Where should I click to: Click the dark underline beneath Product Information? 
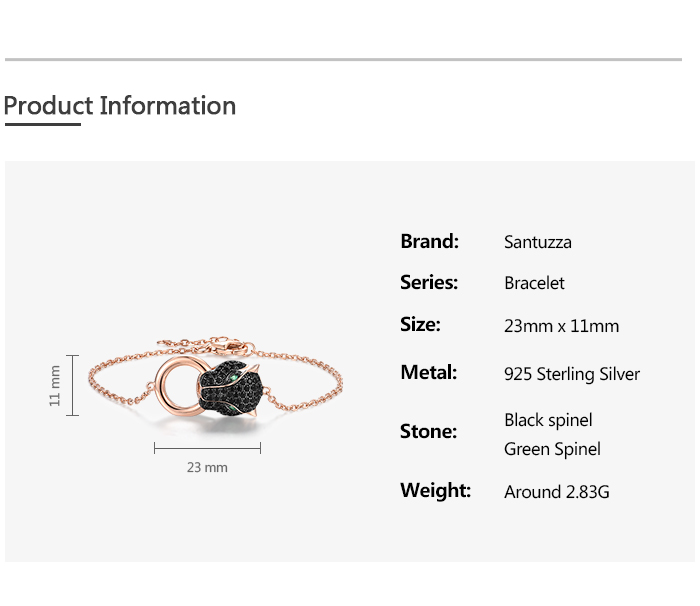[42, 125]
